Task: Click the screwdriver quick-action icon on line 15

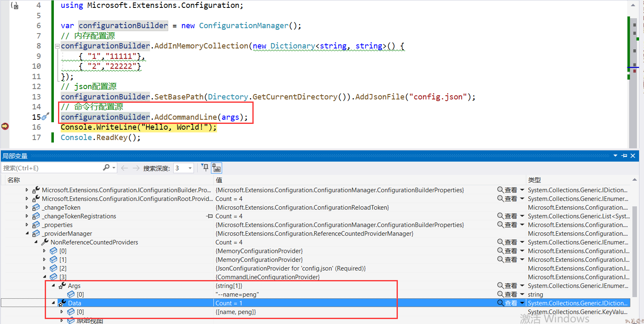Action: pos(45,117)
